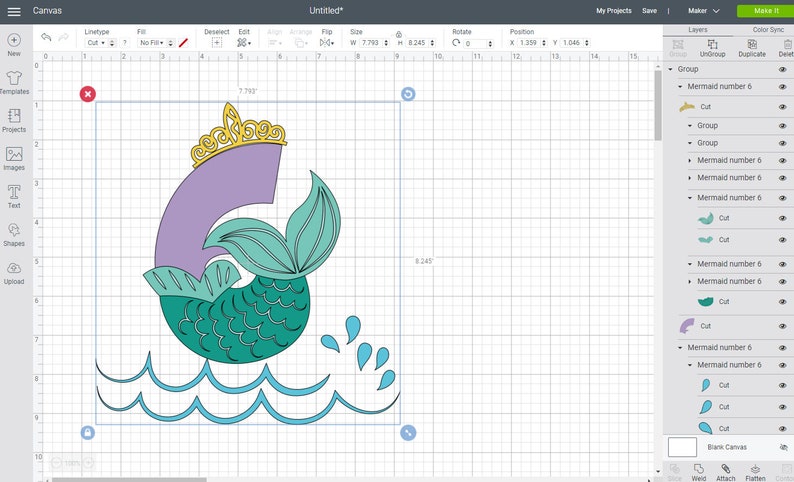Collapse the top Group in Layers
Image resolution: width=794 pixels, height=482 pixels.
click(x=670, y=69)
